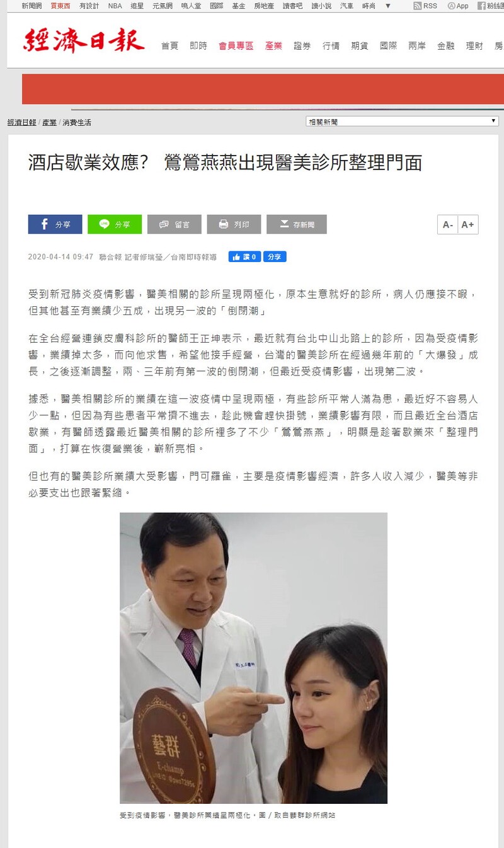The width and height of the screenshot is (504, 848).
Task: Open the RSS feed icon
Action: [425, 6]
